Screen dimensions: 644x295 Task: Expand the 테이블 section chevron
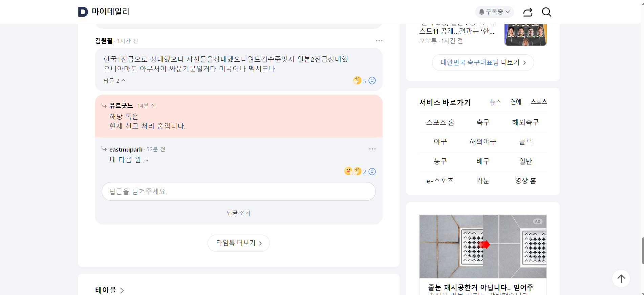(x=122, y=291)
